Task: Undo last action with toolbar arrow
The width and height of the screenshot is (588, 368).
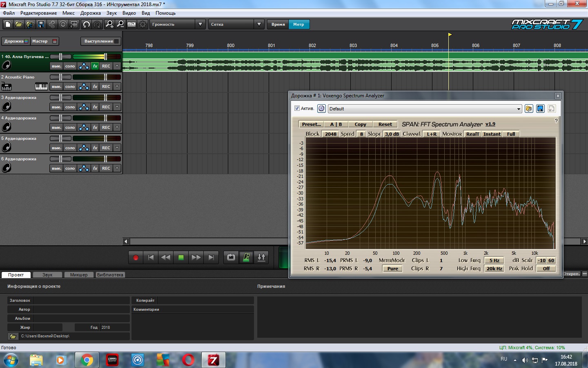Action: [86, 25]
